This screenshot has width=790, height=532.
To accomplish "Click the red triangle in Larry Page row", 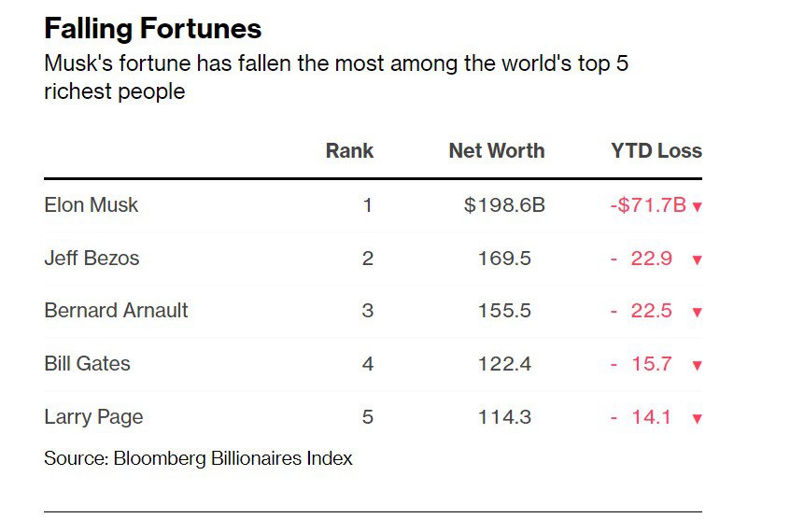I will (x=698, y=419).
